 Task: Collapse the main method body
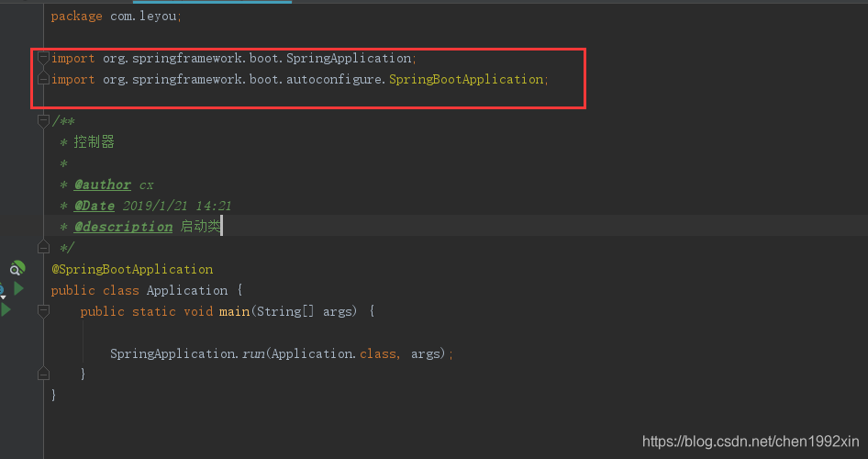point(43,311)
